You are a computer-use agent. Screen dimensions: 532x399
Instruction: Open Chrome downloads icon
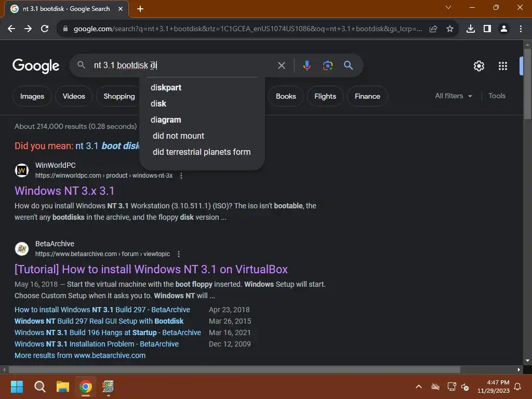pyautogui.click(x=471, y=29)
